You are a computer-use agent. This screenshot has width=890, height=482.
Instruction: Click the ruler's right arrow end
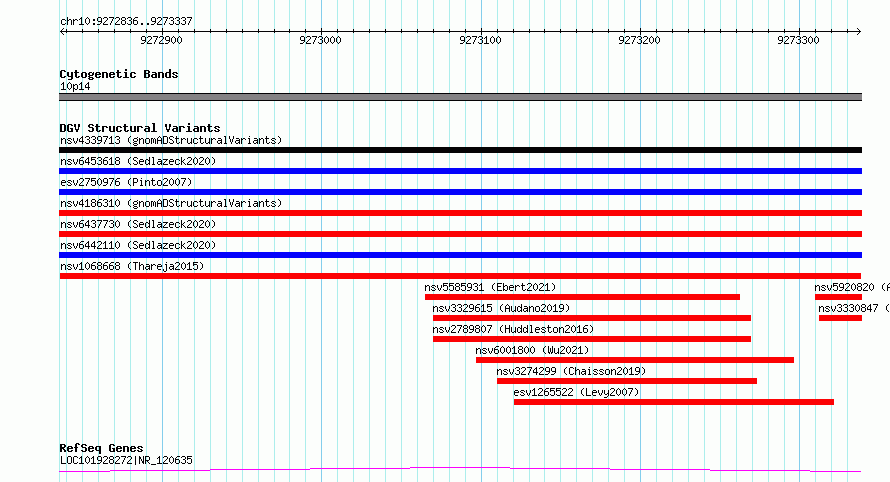coord(858,31)
